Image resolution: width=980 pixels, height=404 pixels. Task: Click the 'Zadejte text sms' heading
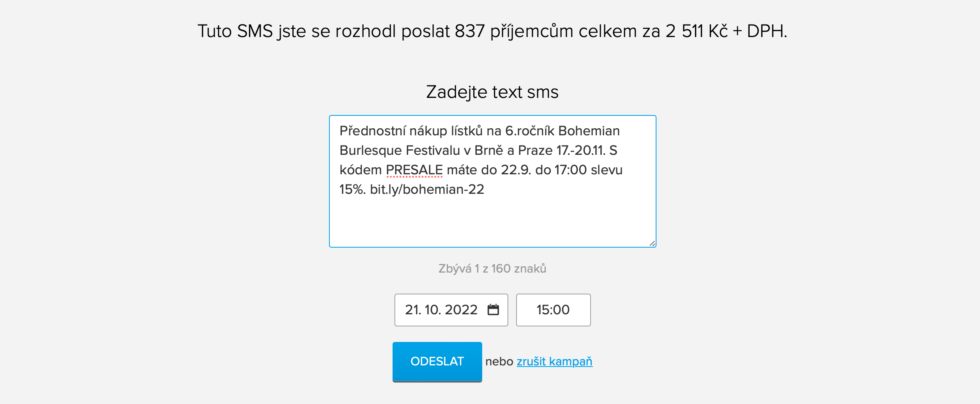[492, 92]
